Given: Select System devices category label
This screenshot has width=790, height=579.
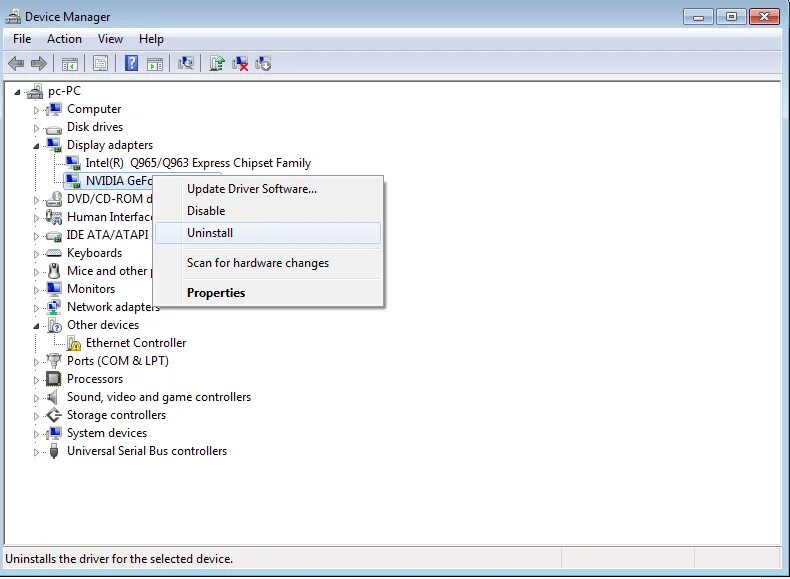Looking at the screenshot, I should coord(107,433).
